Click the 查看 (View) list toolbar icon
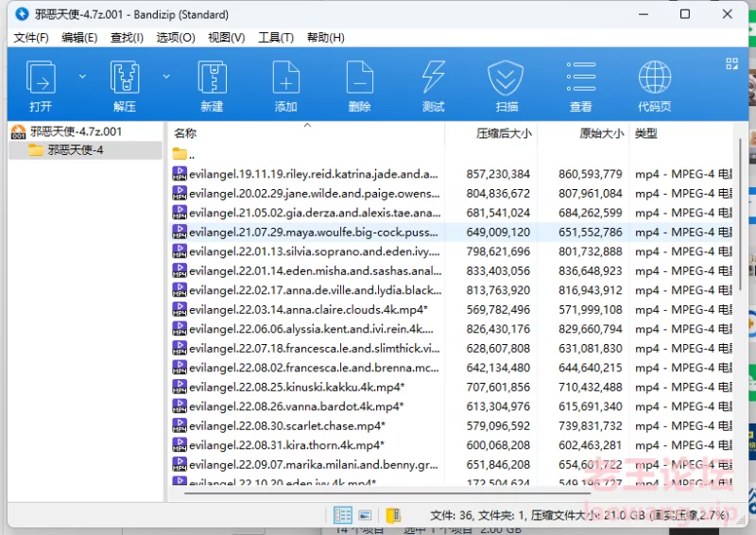This screenshot has height=535, width=756. click(581, 78)
